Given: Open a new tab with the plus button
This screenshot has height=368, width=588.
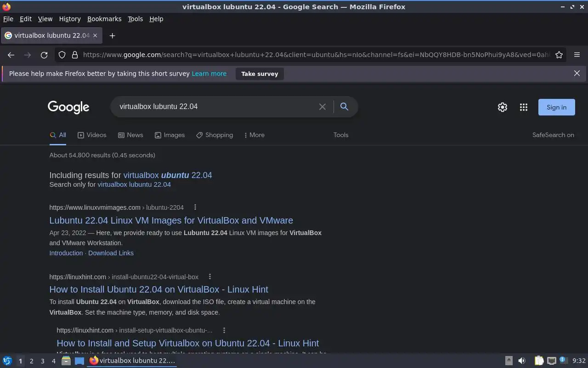Looking at the screenshot, I should 112,35.
